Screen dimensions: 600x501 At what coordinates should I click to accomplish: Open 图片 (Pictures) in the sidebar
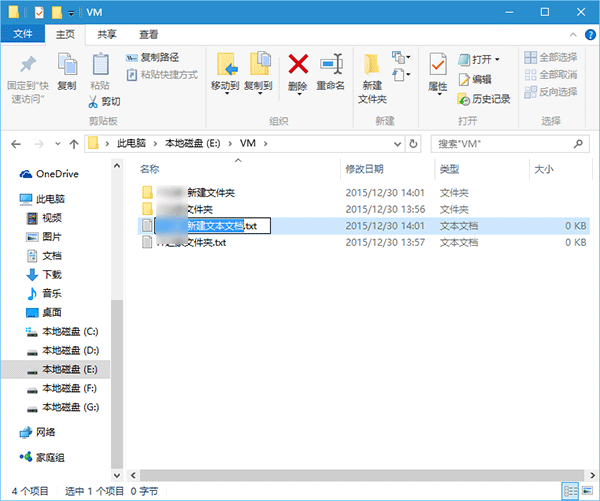tap(44, 237)
